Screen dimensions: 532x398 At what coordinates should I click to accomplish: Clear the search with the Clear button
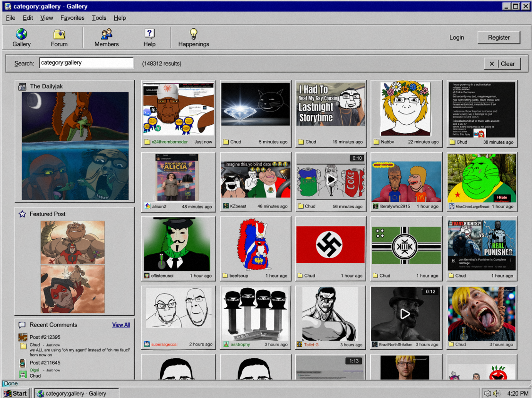[x=502, y=64]
